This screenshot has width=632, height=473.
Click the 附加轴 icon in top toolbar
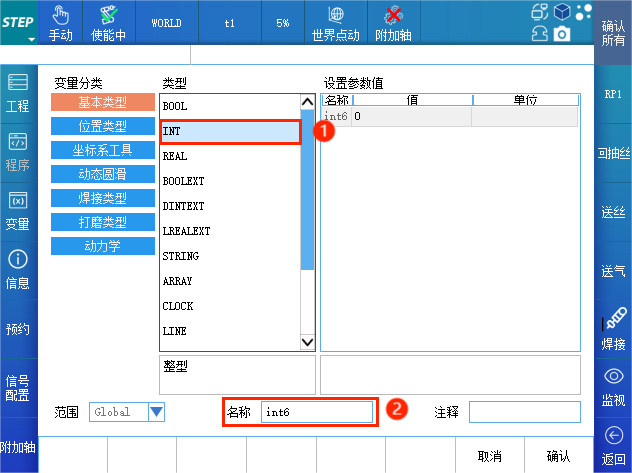pyautogui.click(x=393, y=16)
